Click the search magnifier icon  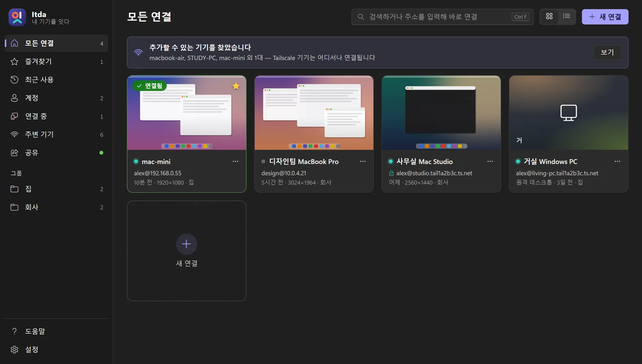pos(361,17)
